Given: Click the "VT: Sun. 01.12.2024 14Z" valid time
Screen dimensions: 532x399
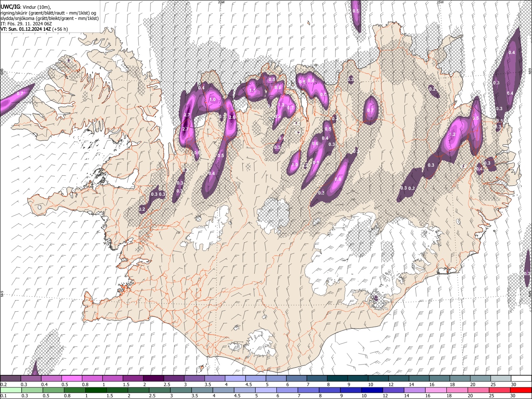Looking at the screenshot, I should pos(26,29).
